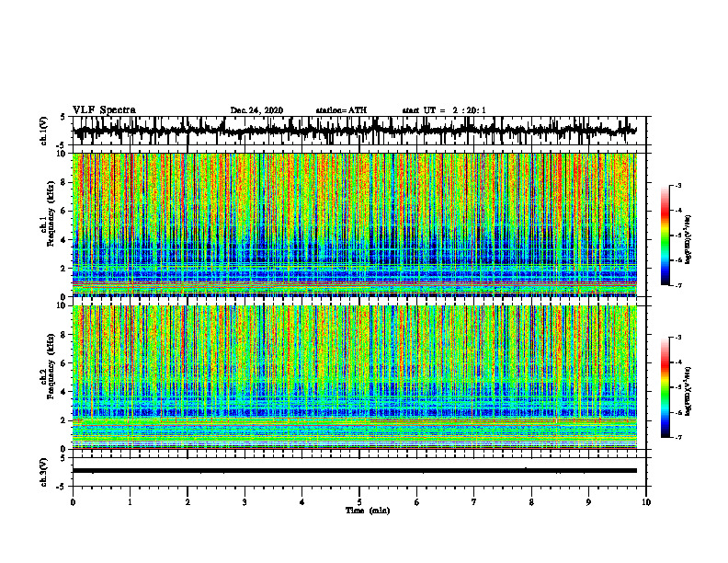Click the log(PSD) label beside the ch.2 colorbar

click(x=688, y=391)
